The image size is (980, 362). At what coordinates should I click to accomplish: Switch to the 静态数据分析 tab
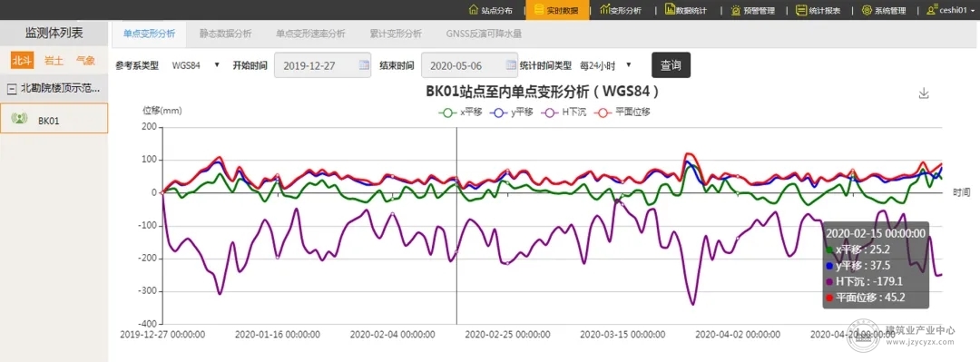tap(226, 34)
